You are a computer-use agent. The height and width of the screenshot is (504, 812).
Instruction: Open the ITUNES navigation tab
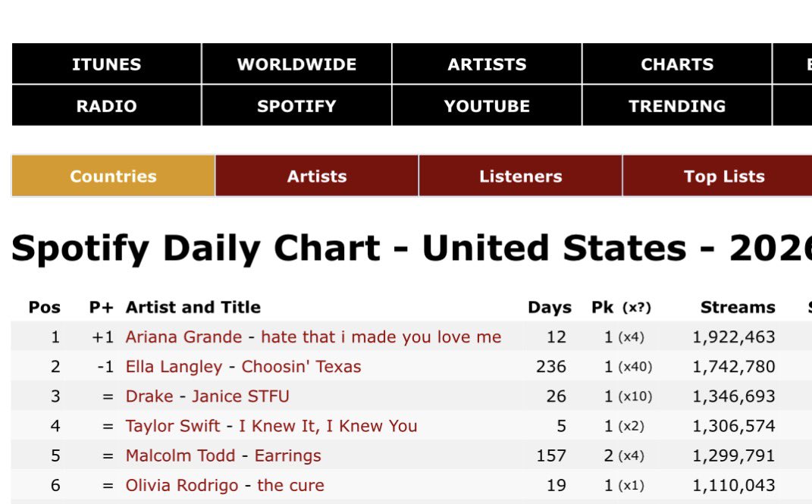[x=106, y=64]
